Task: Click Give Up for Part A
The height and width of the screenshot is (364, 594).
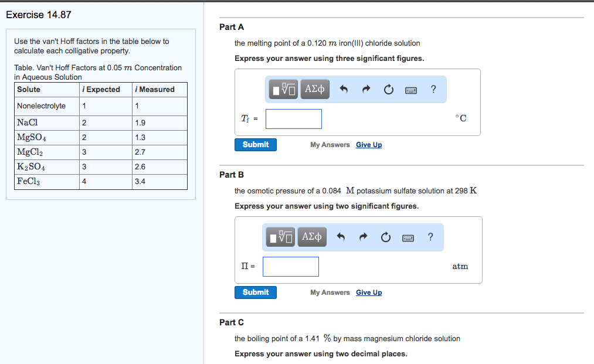Action: pos(368,144)
